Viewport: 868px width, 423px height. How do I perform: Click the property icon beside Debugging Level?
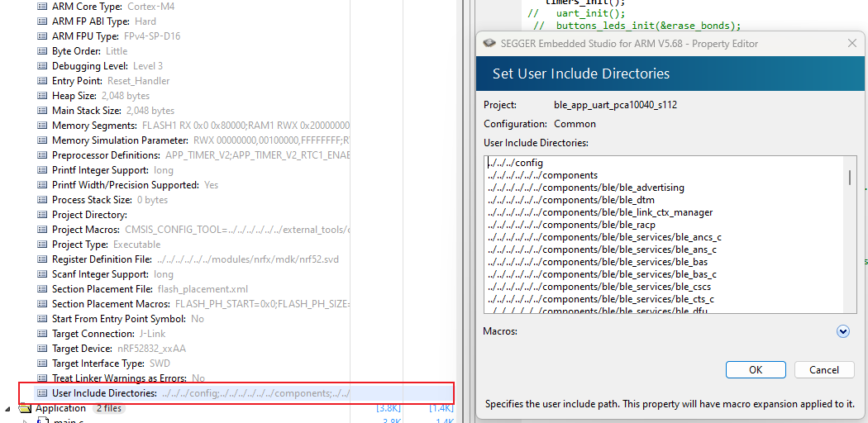coord(41,66)
